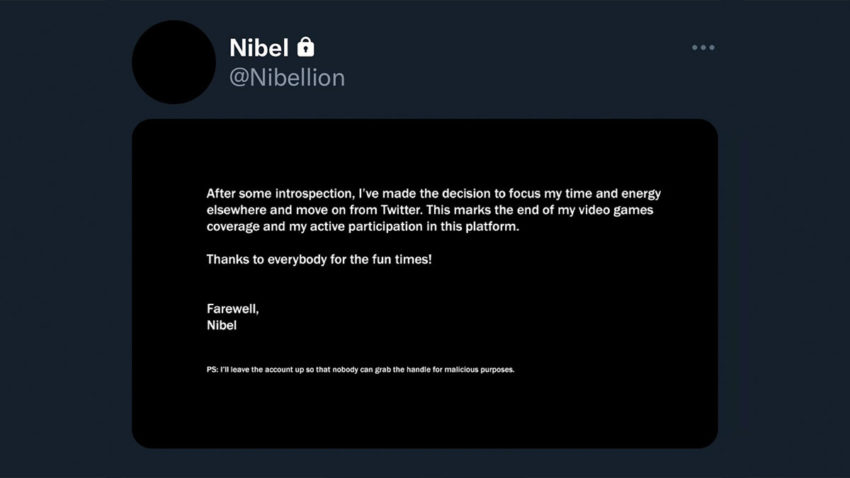Click the "Nibel" signature below Farewell
This screenshot has width=850, height=478.
click(x=222, y=326)
